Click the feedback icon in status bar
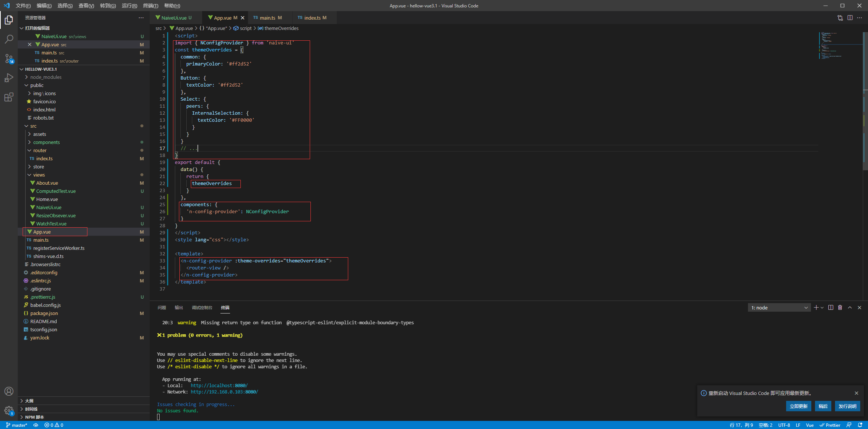868x429 pixels. click(x=849, y=425)
